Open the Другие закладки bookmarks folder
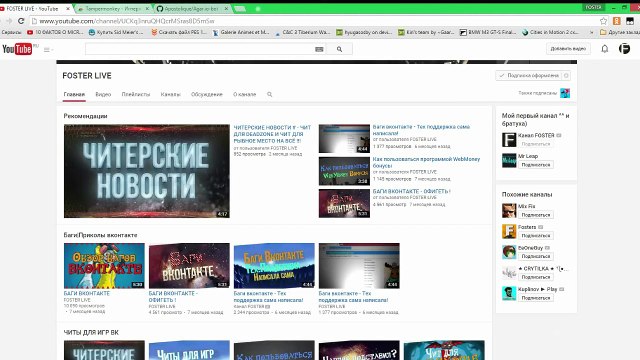Image resolution: width=640 pixels, height=360 pixels. (x=619, y=32)
